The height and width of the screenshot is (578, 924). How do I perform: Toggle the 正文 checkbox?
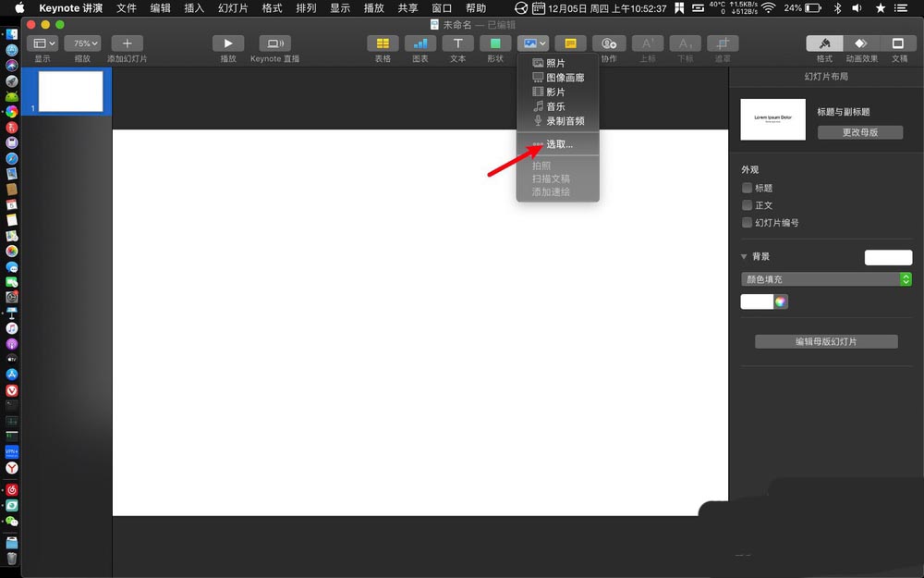748,205
